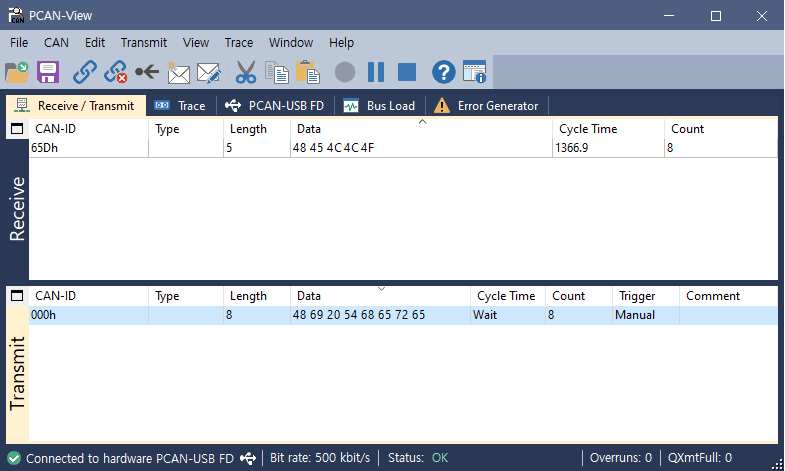Viewport: 785px width, 471px height.
Task: Sort Receive list by CAN-ID header
Action: [x=89, y=129]
